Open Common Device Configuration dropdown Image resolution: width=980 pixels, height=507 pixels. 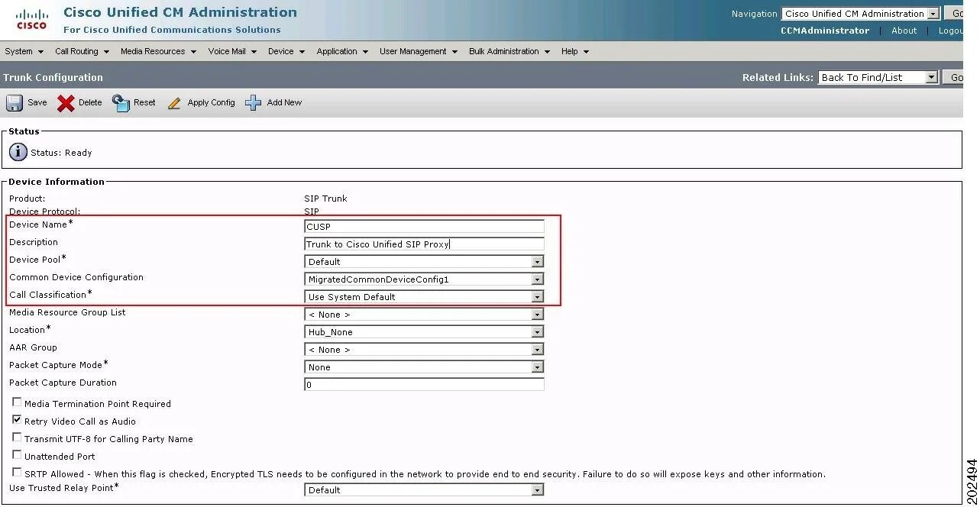point(424,279)
